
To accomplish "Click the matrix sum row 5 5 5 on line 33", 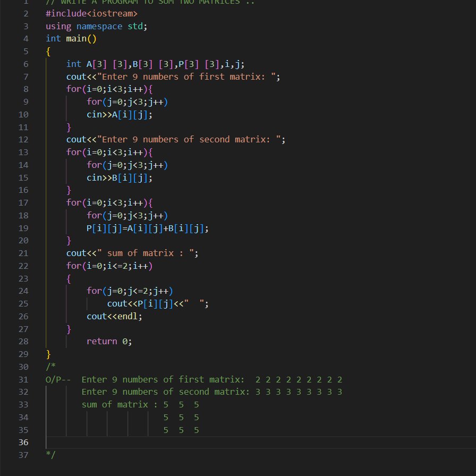I will [x=181, y=404].
